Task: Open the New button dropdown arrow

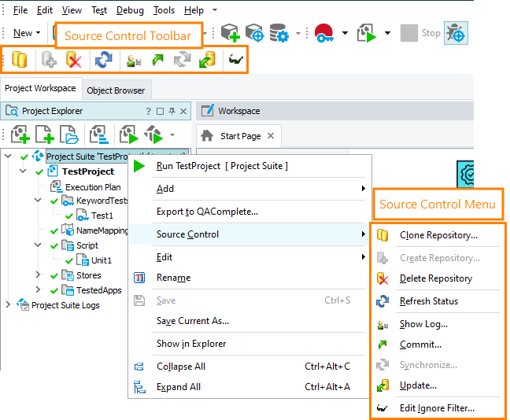Action: click(39, 33)
